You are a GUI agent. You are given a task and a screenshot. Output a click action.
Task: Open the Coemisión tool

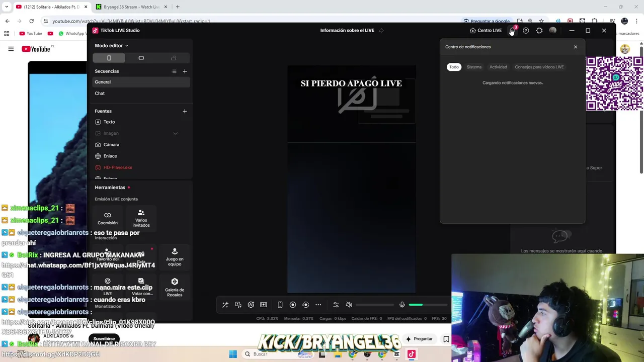pyautogui.click(x=108, y=219)
